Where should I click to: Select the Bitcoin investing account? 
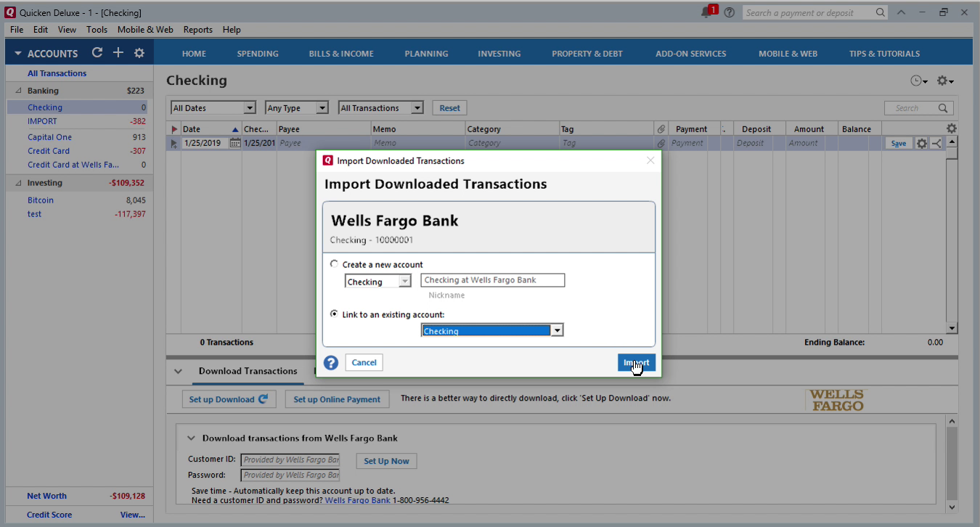[x=41, y=200]
